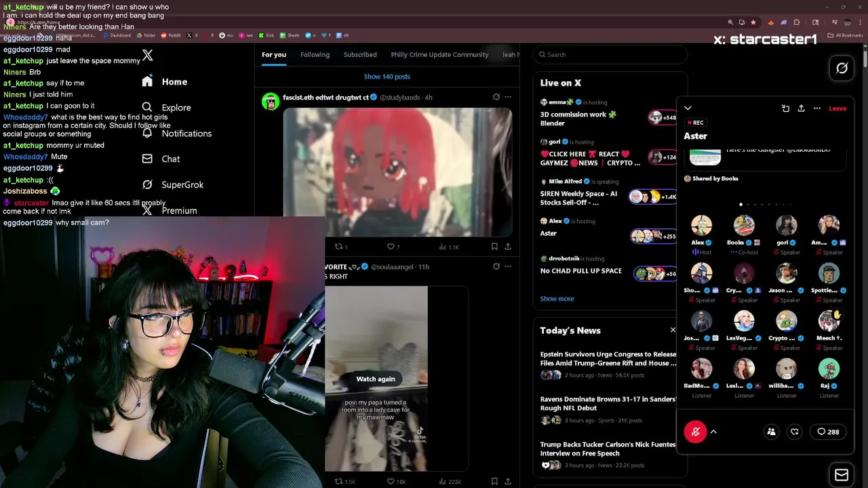This screenshot has width=868, height=488.
Task: Open participants list in Aster Space
Action: (x=771, y=432)
